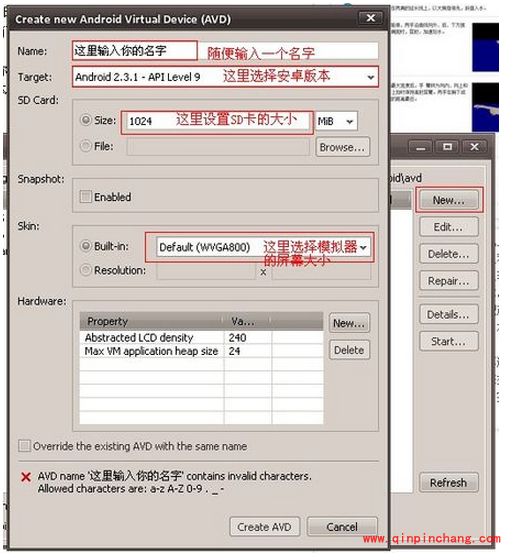Click Edit... in the AVD Manager window

(x=449, y=227)
